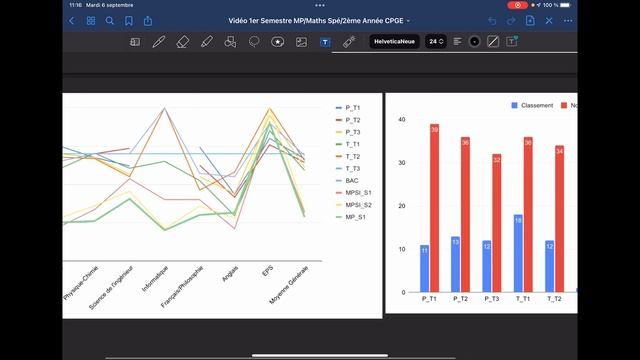
Task: Click the MPSI_S2 legend entry
Action: (x=353, y=205)
